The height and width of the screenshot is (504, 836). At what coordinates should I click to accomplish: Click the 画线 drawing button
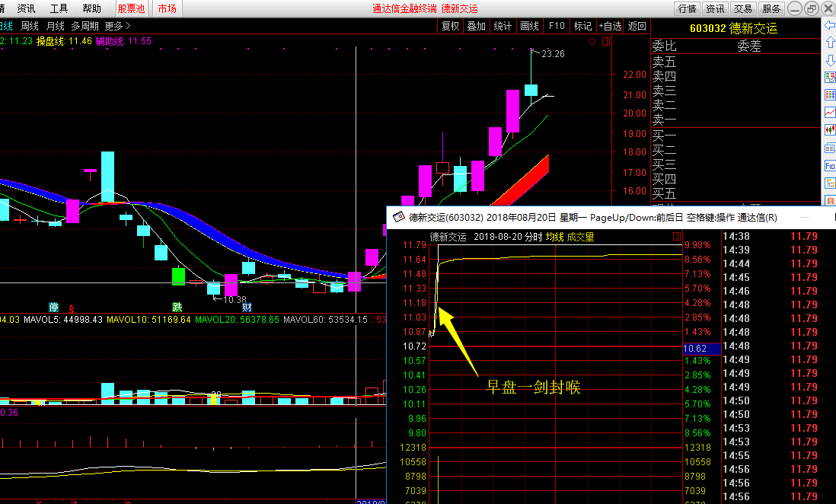coord(529,26)
